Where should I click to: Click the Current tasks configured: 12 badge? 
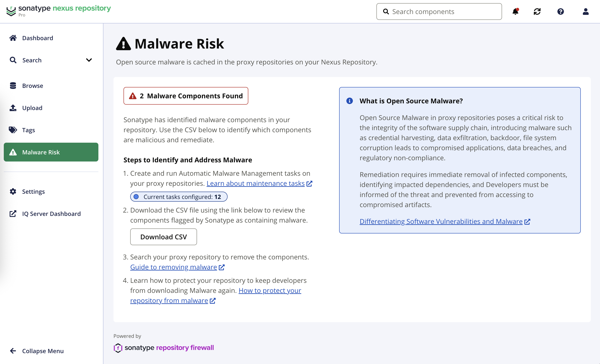click(179, 197)
